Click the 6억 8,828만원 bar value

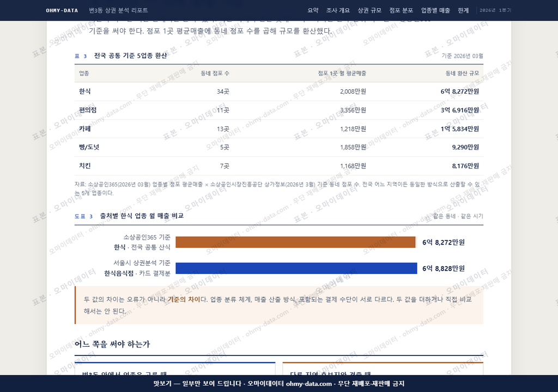pos(444,268)
